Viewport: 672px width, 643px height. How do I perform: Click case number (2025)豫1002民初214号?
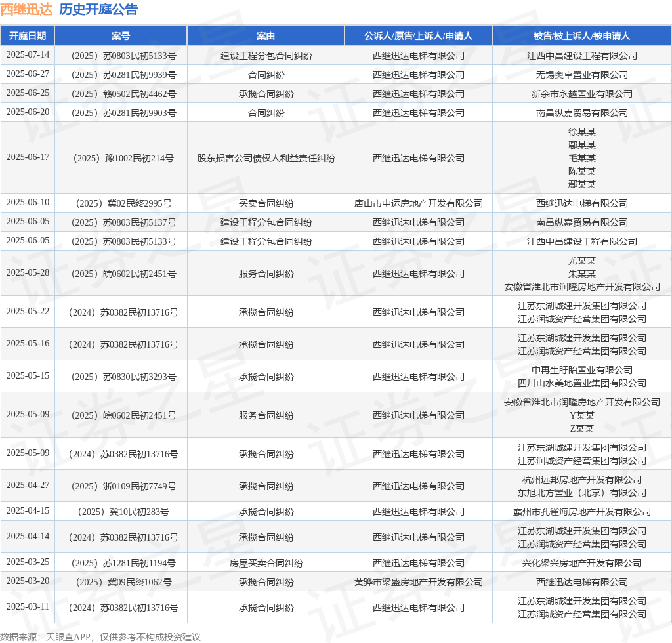[x=123, y=159]
